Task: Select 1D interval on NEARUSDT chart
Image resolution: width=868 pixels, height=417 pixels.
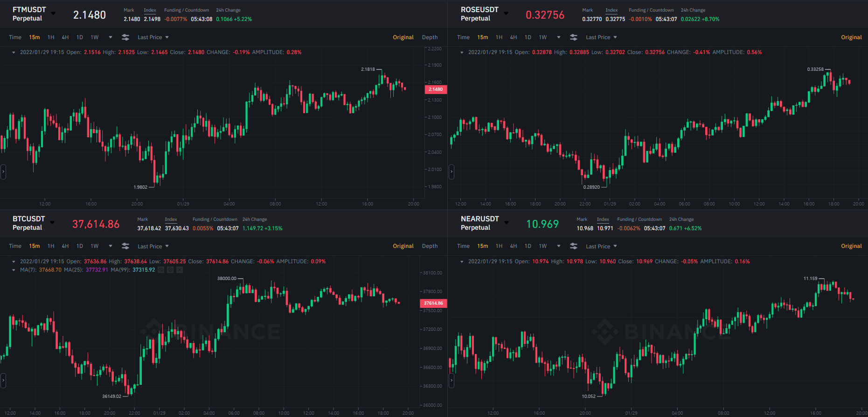Action: [528, 246]
